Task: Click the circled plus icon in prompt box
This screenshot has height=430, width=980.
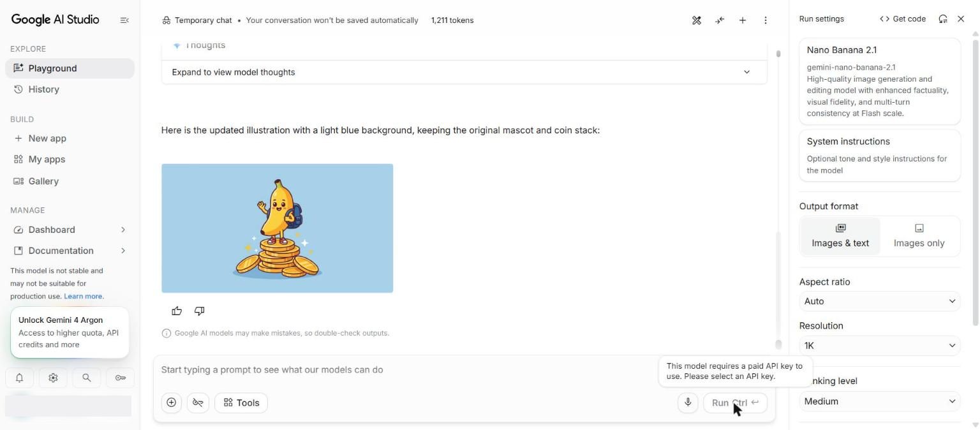Action: 172,403
